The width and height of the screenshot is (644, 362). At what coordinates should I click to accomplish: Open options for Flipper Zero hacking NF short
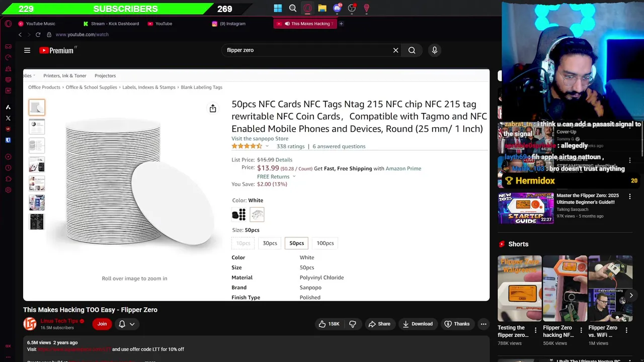point(581,330)
